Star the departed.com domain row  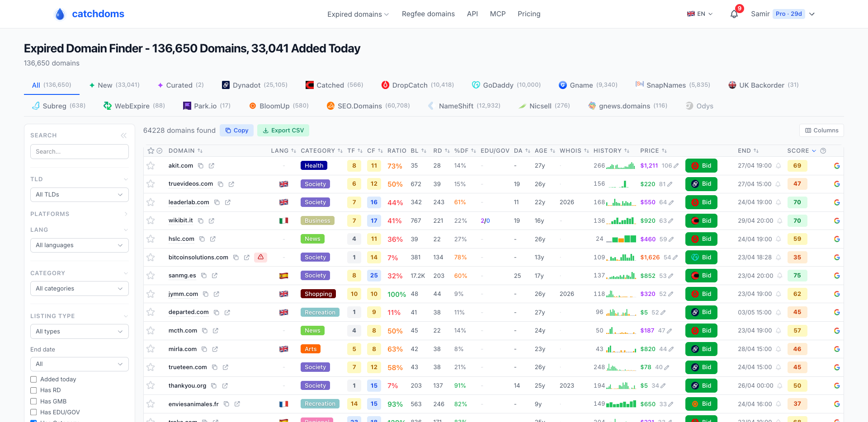coord(151,312)
